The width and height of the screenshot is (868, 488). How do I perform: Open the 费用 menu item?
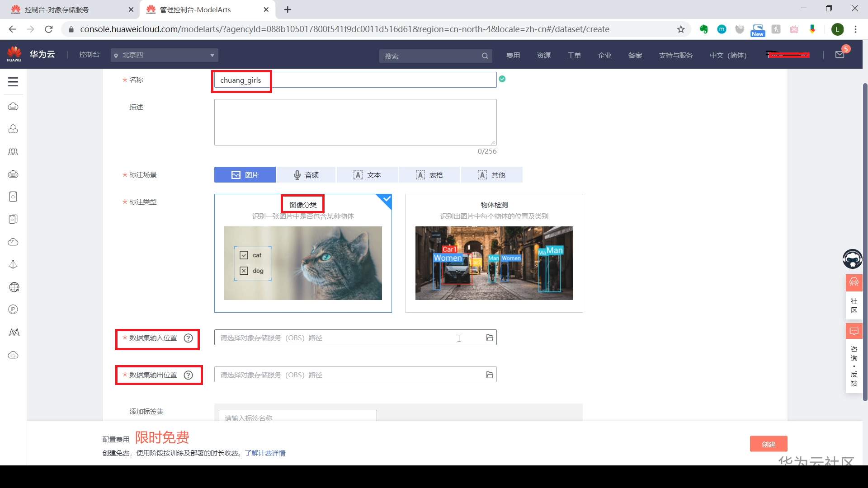click(x=513, y=55)
